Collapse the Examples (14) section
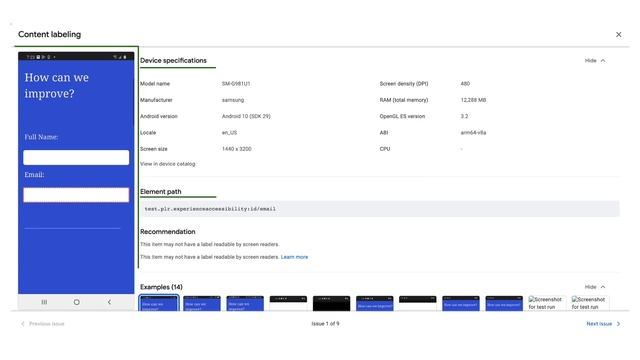Screen dimensions: 640x360 [x=595, y=287]
